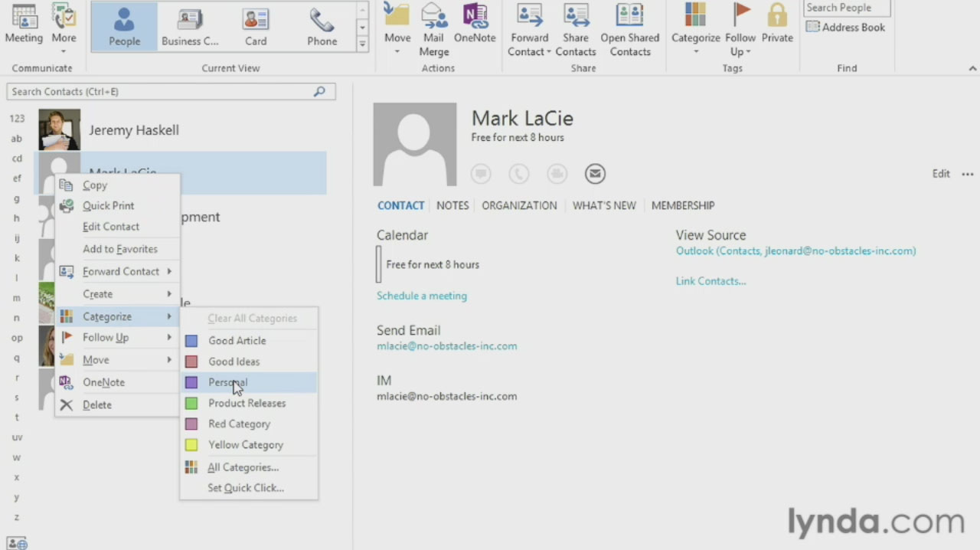Expand the Move submenu in the context menu
Image resolution: width=980 pixels, height=550 pixels.
[x=118, y=360]
